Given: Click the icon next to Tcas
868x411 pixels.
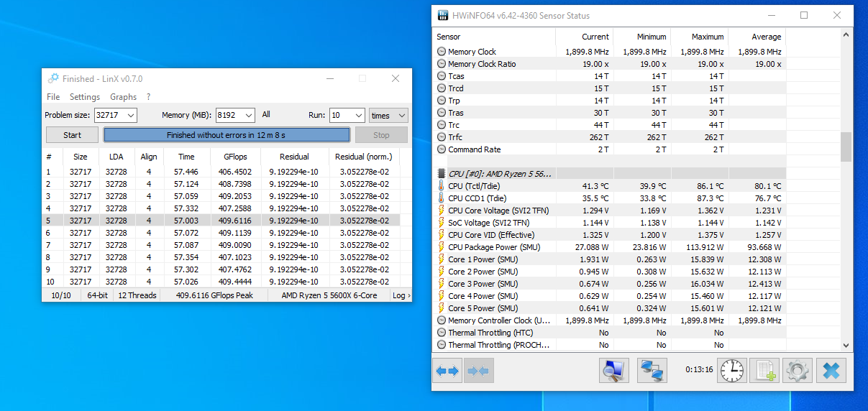Looking at the screenshot, I should click(442, 76).
